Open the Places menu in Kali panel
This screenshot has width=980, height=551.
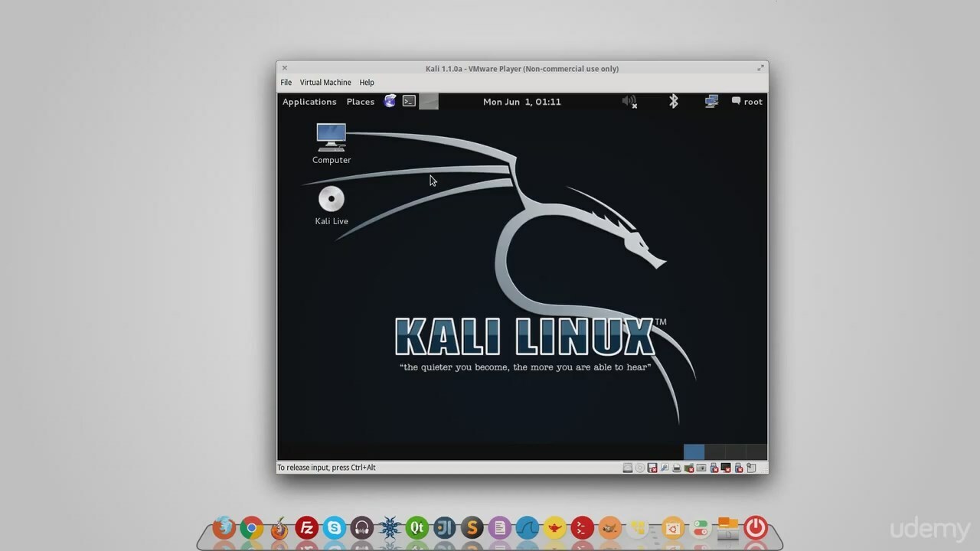pos(361,102)
